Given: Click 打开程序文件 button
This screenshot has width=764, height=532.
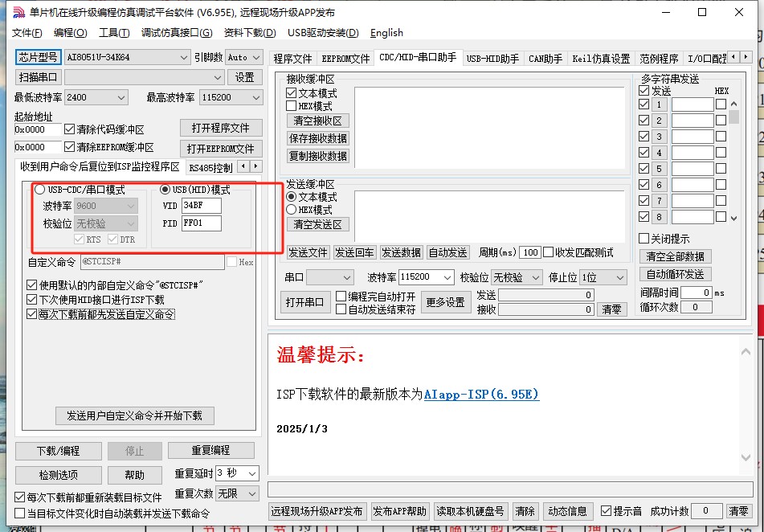Looking at the screenshot, I should [221, 128].
